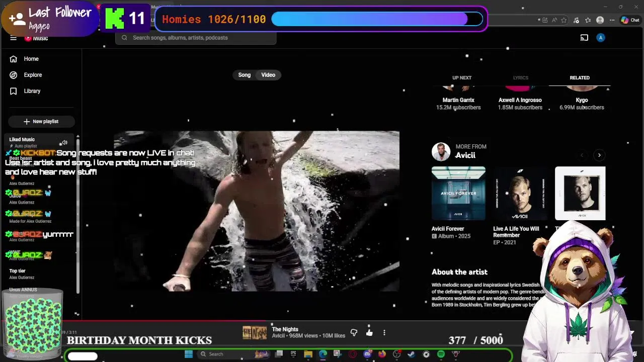Click the Edge read aloud icon
Image resolution: width=644 pixels, height=362 pixels.
coord(554,20)
